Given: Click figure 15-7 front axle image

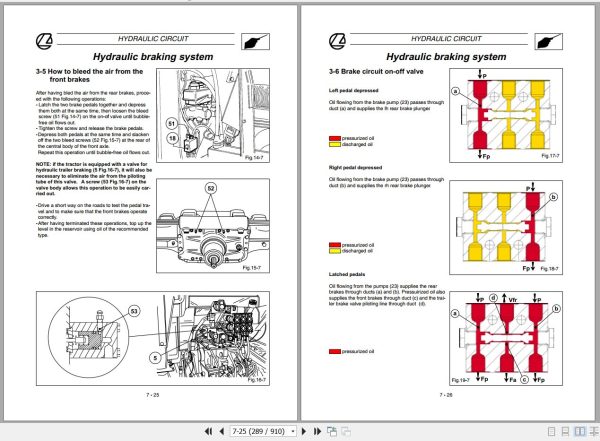Looking at the screenshot, I should [213, 226].
